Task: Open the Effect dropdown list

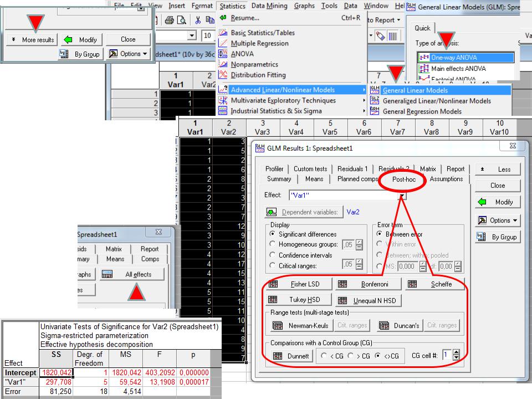Action: pyautogui.click(x=402, y=196)
